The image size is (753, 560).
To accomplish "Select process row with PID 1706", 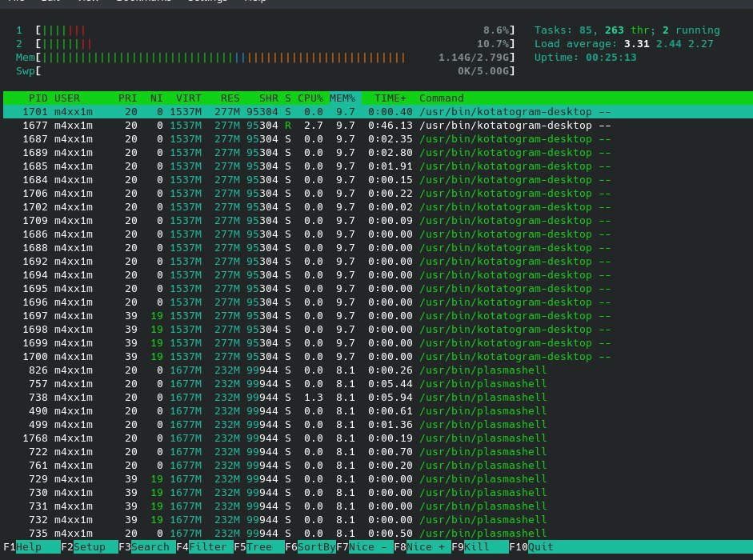I will 378,194.
